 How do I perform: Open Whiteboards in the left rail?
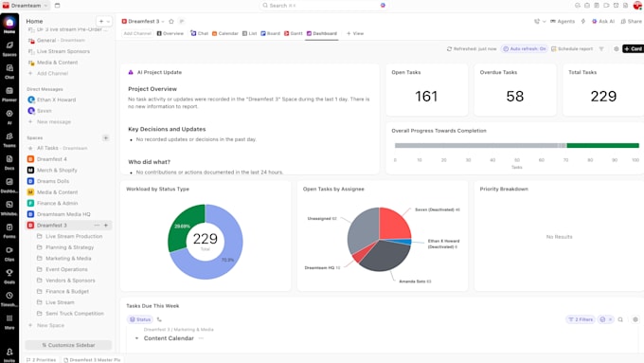tap(9, 208)
